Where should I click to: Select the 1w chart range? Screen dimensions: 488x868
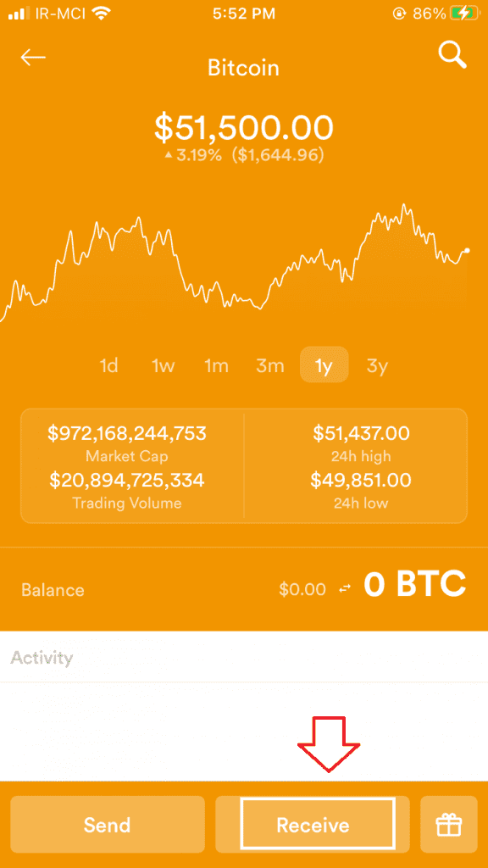point(163,365)
